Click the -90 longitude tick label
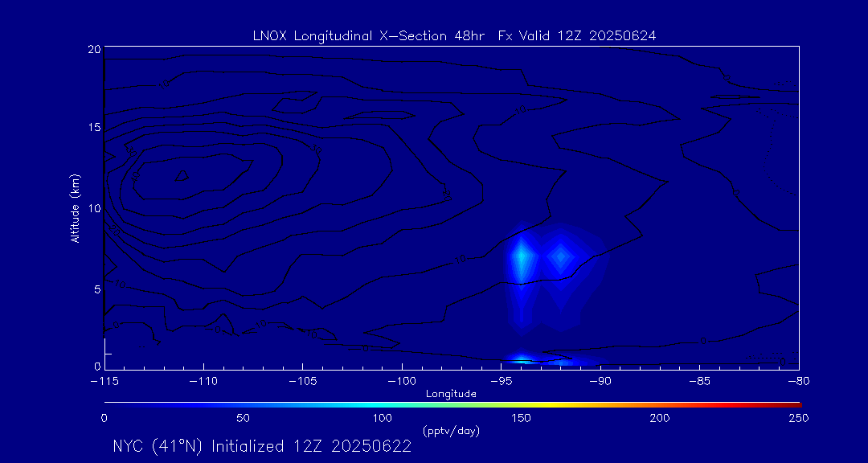Image resolution: width=868 pixels, height=463 pixels. pos(600,382)
